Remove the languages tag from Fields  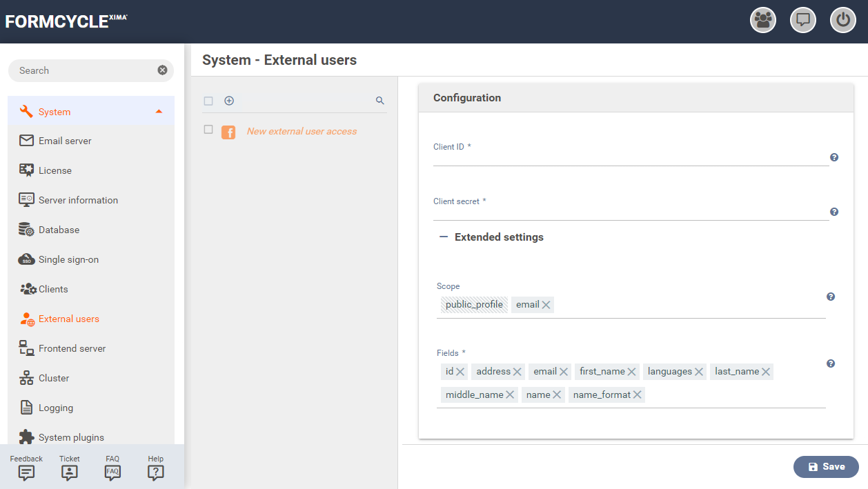(x=698, y=372)
